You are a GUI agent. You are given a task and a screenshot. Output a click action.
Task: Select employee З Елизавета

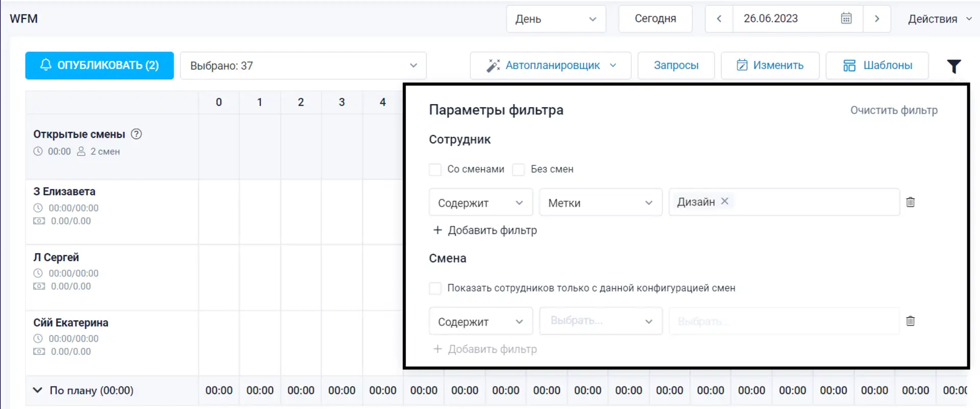click(x=64, y=192)
